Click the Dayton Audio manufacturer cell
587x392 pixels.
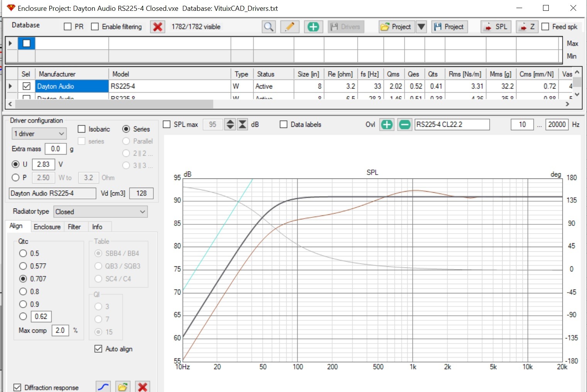point(72,86)
